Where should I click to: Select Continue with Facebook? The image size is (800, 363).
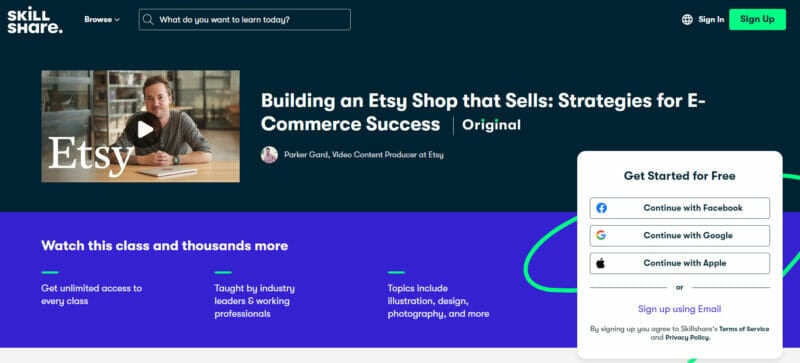tap(680, 208)
